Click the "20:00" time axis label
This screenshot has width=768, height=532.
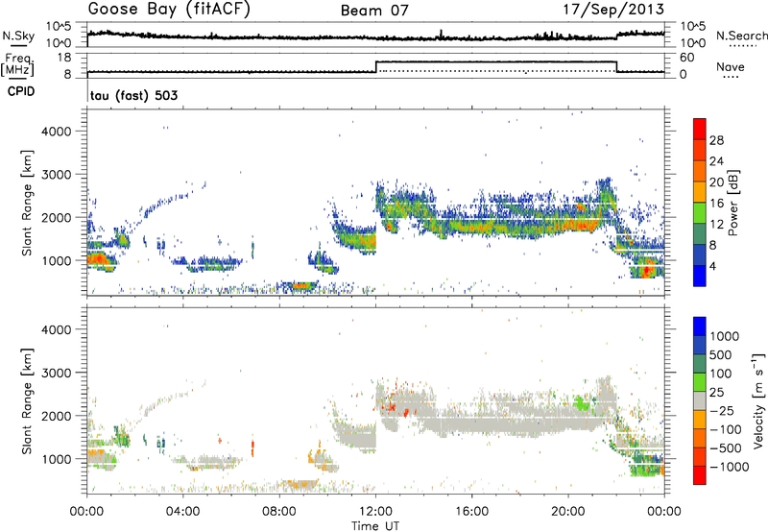click(x=567, y=512)
